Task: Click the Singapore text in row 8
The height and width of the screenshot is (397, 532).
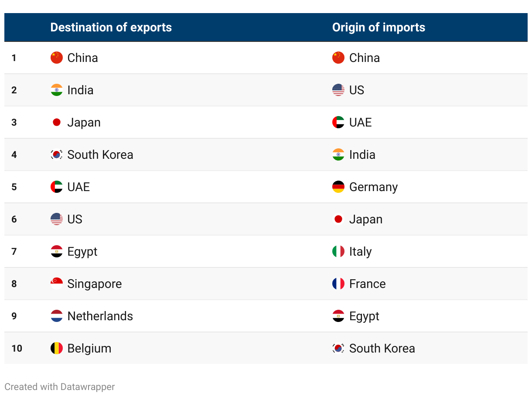Action: (x=95, y=284)
